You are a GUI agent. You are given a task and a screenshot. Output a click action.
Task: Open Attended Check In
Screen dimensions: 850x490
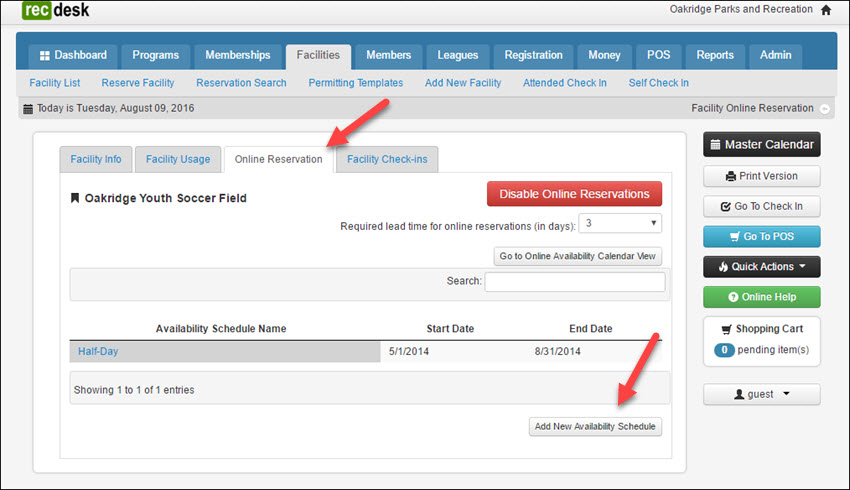(565, 83)
